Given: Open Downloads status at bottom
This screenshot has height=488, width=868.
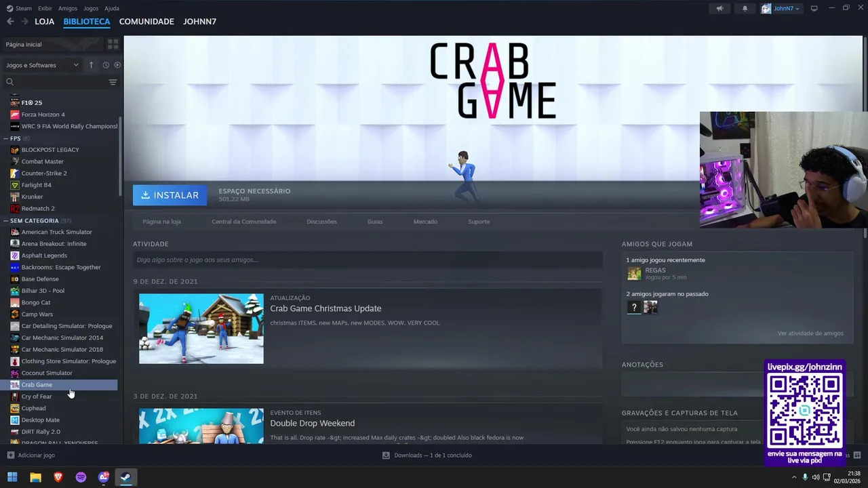Looking at the screenshot, I should pyautogui.click(x=427, y=455).
